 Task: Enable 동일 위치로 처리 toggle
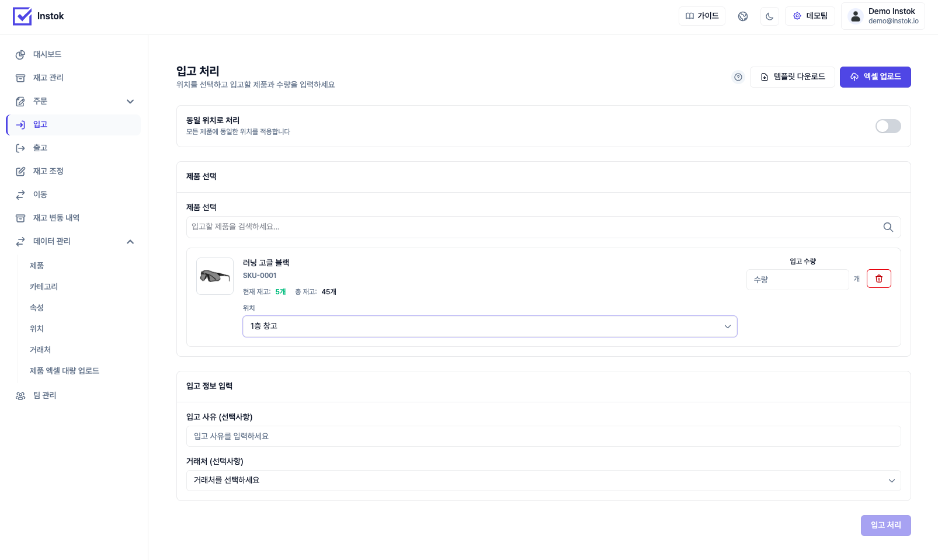[888, 126]
